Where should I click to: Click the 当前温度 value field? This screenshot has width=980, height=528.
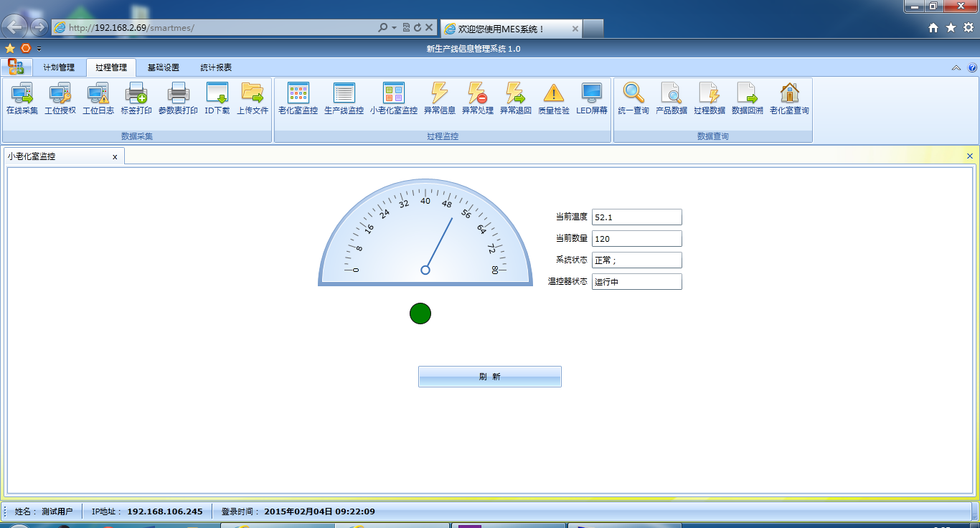point(636,217)
